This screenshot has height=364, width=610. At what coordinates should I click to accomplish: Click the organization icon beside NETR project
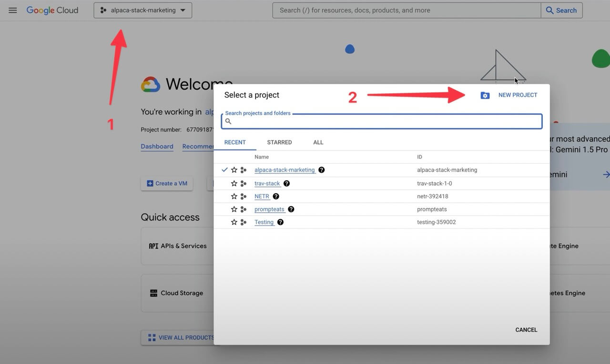pyautogui.click(x=243, y=196)
